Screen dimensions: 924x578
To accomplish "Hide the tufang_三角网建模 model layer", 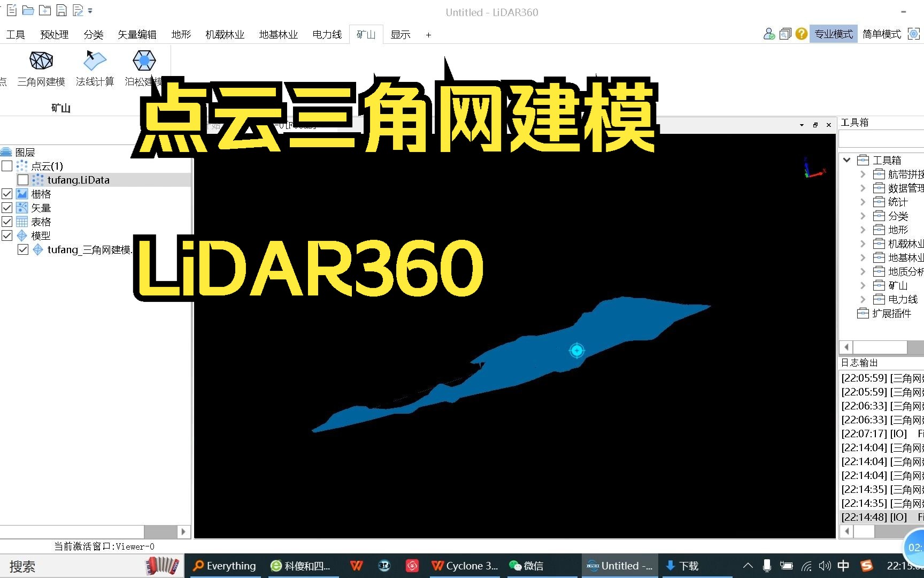I will coord(23,249).
